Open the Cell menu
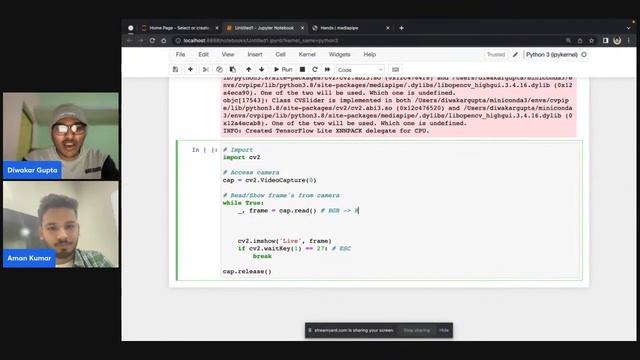This screenshot has width=640, height=360. [280, 54]
